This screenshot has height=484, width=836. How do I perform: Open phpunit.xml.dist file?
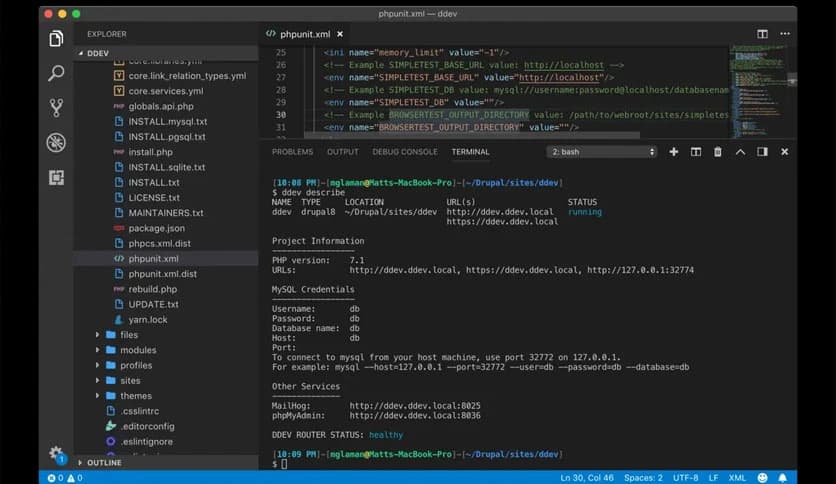click(163, 274)
